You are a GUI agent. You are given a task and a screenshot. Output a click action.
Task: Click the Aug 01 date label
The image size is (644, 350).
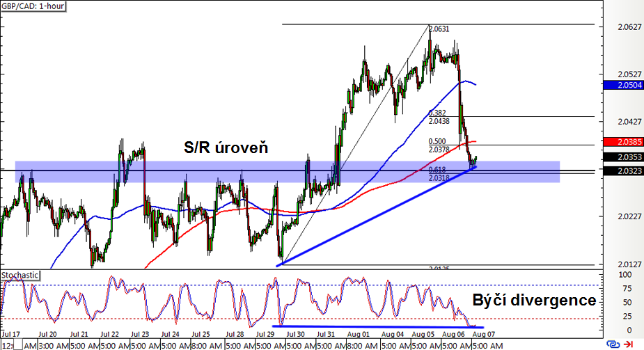358,335
